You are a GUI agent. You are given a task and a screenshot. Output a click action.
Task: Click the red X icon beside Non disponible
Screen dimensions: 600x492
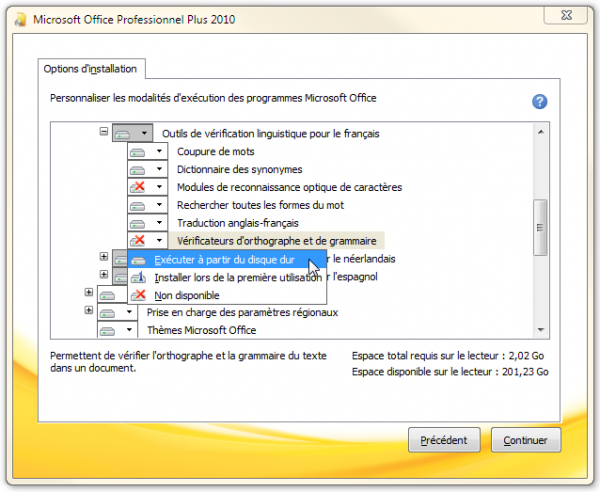pos(138,295)
